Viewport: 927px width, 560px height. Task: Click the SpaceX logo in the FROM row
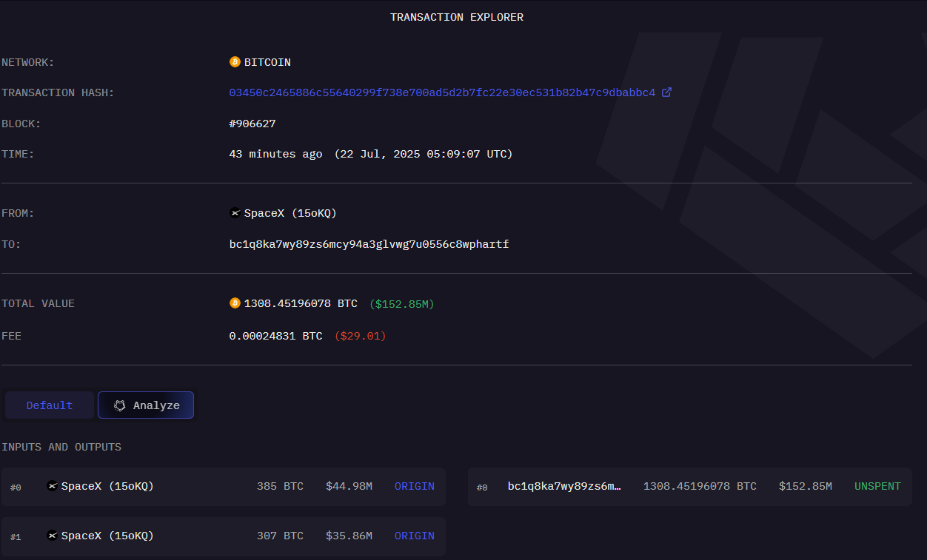pos(235,213)
